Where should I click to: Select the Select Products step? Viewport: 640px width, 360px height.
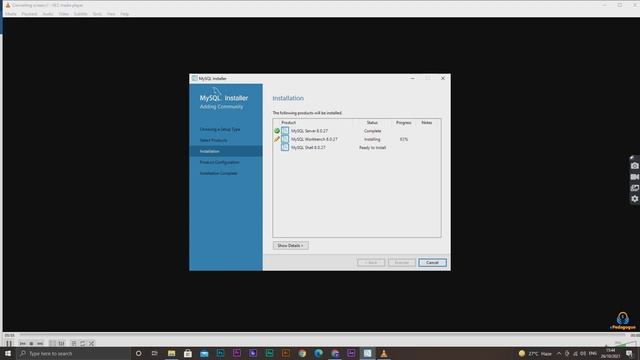click(x=213, y=140)
